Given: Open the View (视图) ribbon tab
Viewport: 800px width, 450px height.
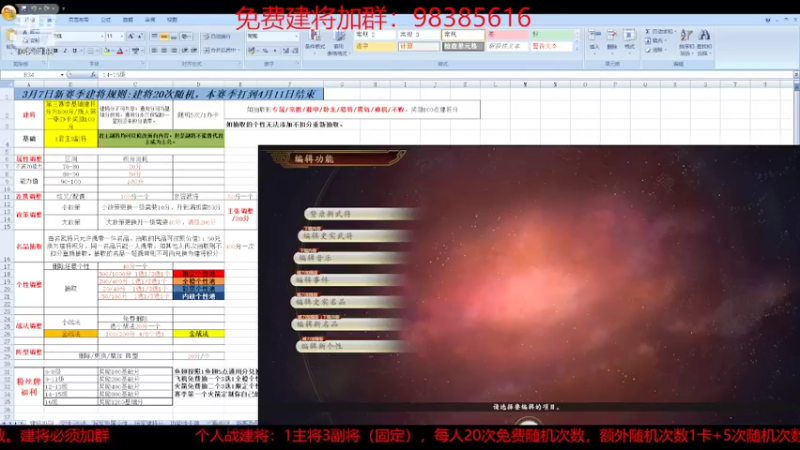Looking at the screenshot, I should (x=172, y=20).
